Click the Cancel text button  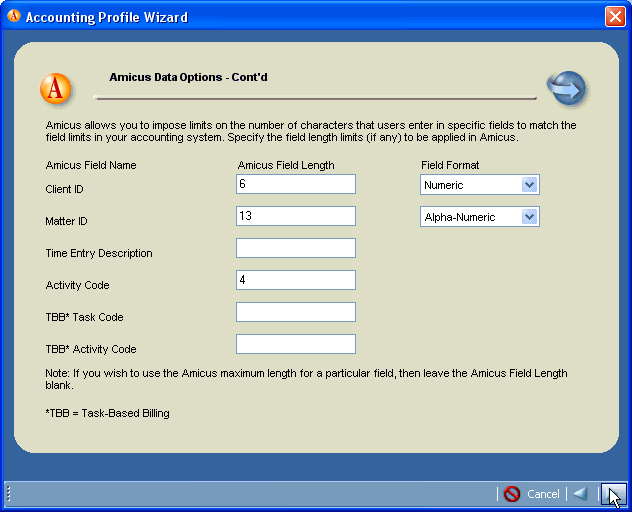[x=543, y=494]
